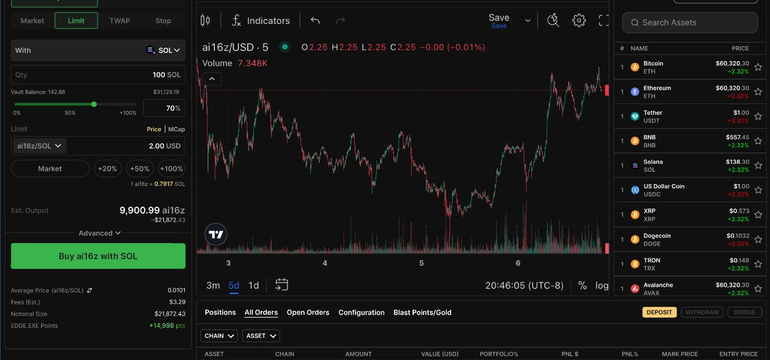Redo the chart action

tap(340, 21)
